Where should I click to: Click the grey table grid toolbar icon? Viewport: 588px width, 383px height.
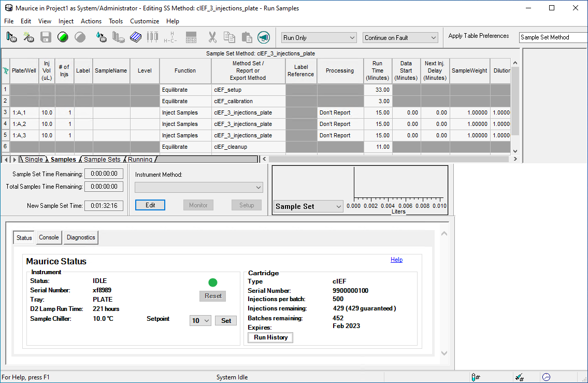point(191,37)
